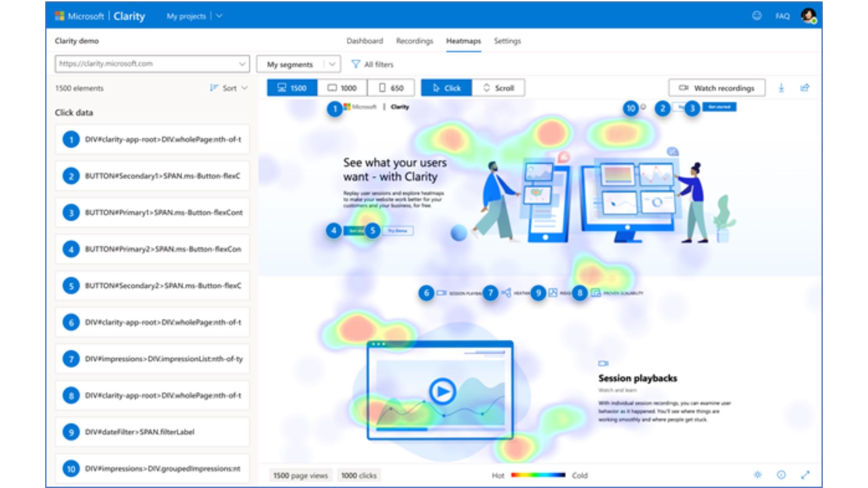Open the My projects dropdown

coord(194,16)
